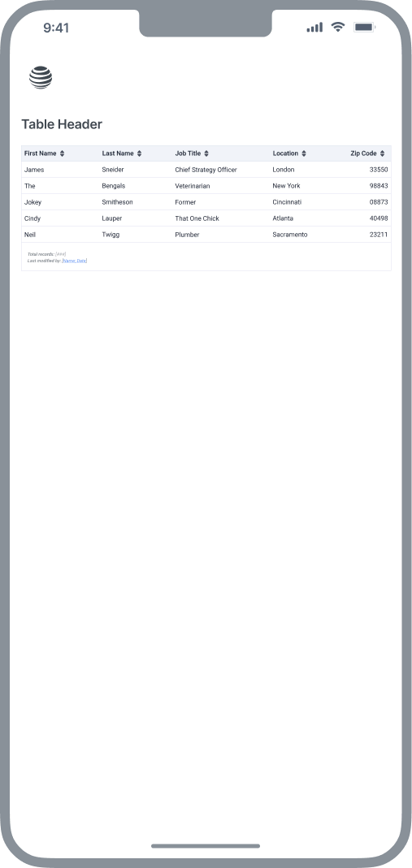Sort by Location column arrows

(x=304, y=153)
